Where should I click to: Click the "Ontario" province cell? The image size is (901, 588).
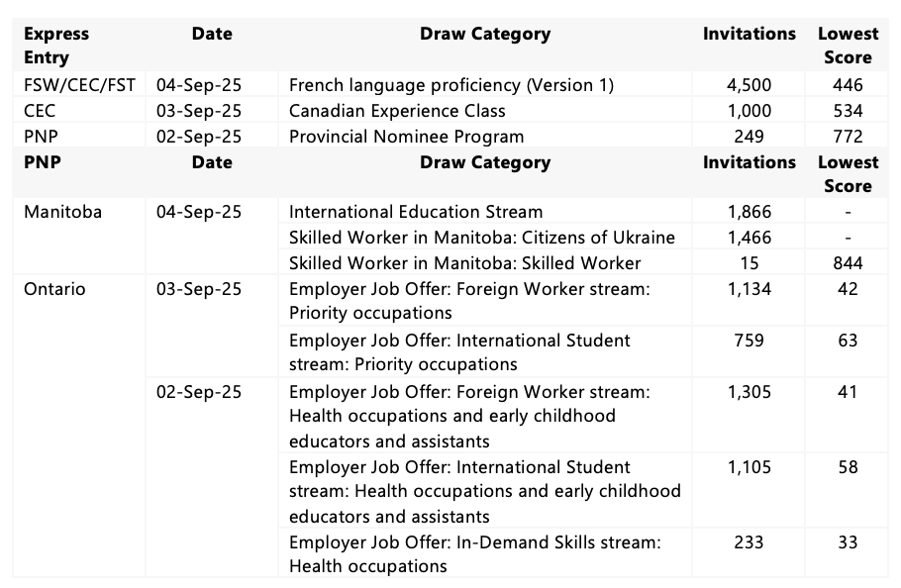click(54, 289)
